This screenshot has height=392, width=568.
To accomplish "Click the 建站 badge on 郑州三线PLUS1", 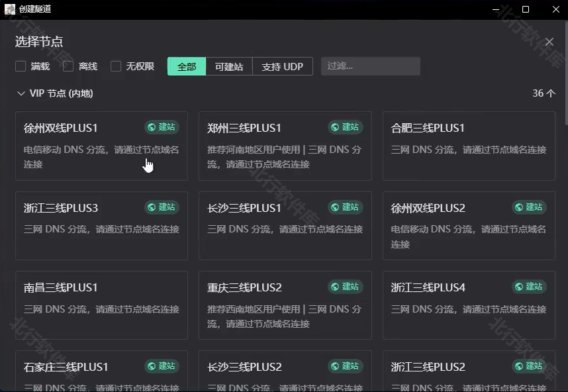I will point(345,127).
